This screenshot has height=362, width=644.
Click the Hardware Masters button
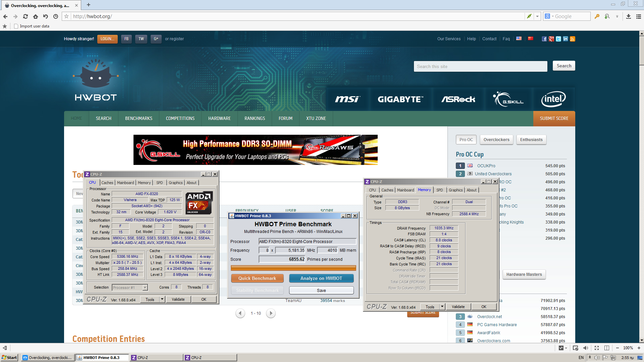click(x=524, y=275)
